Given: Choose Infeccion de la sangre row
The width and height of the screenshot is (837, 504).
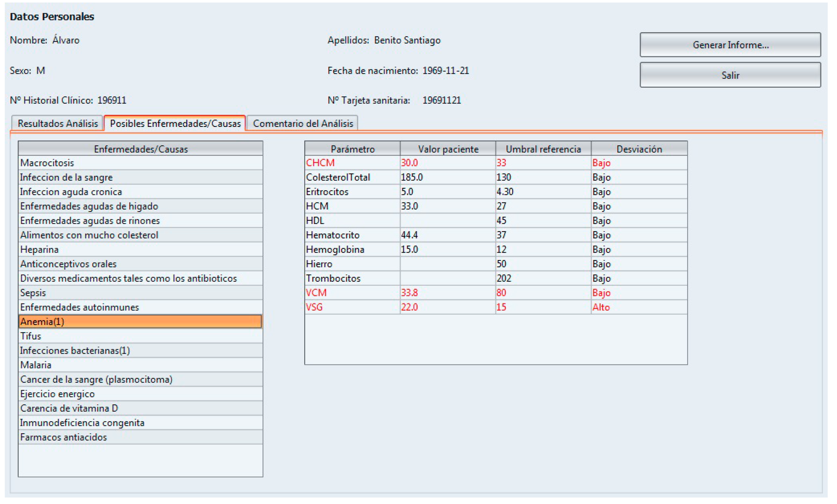Looking at the screenshot, I should coord(66,177).
